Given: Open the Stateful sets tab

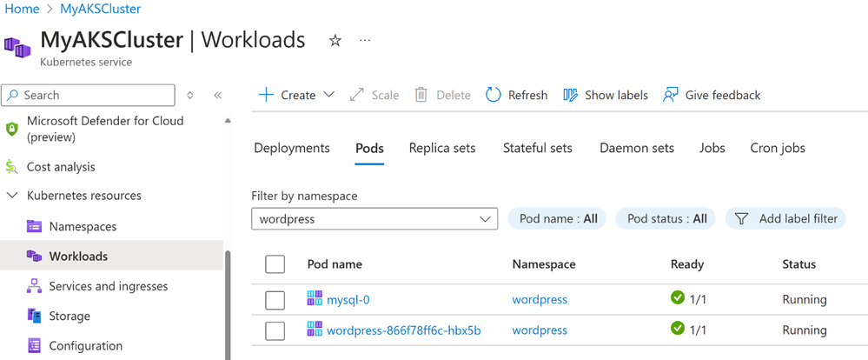Looking at the screenshot, I should click(x=538, y=148).
